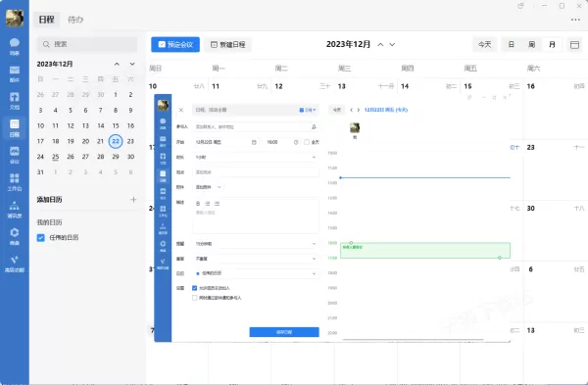Click the blue save schedule button
The height and width of the screenshot is (385, 588).
pos(284,332)
